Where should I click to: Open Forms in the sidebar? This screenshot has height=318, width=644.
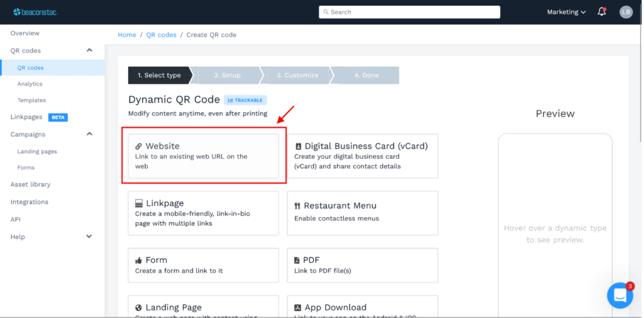click(x=26, y=168)
